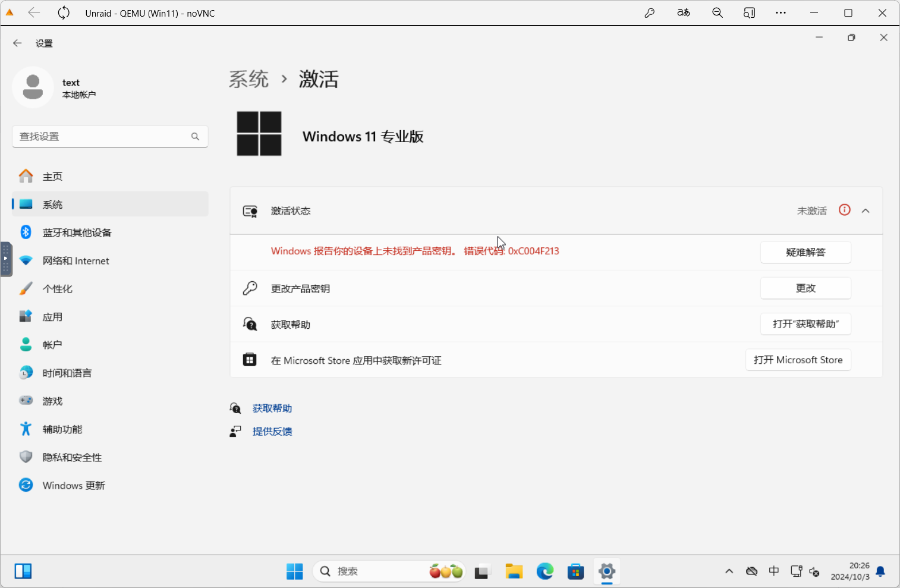Open the password key icon in browser toolbar
This screenshot has width=900, height=588.
click(x=650, y=12)
